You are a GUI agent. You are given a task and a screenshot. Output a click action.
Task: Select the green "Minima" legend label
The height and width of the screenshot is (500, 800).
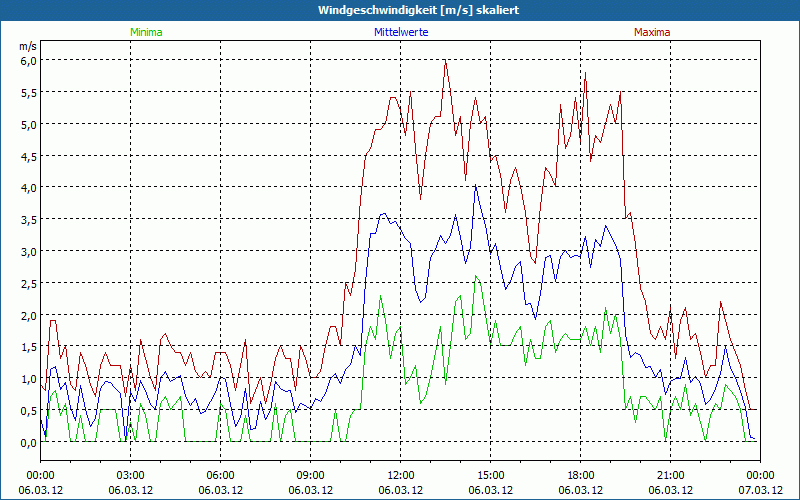click(x=146, y=32)
